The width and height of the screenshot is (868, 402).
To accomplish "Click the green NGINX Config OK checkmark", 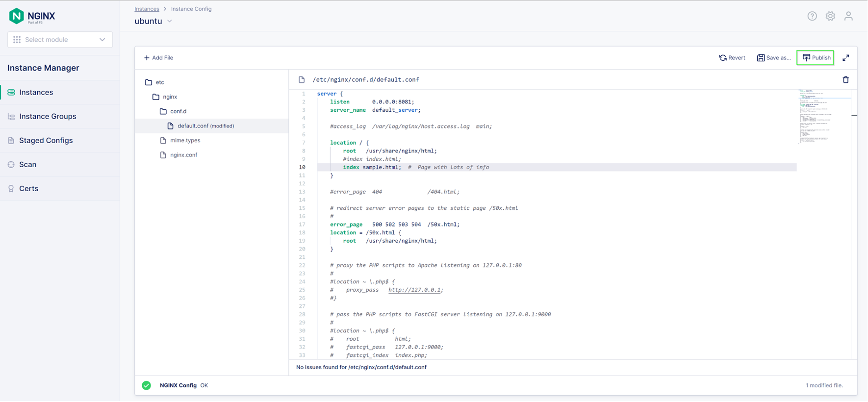I will (147, 385).
